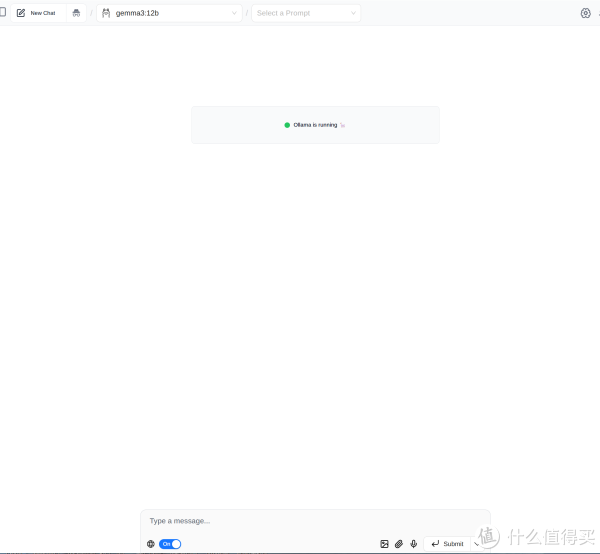
Task: Click the globe internet search icon
Action: point(151,544)
